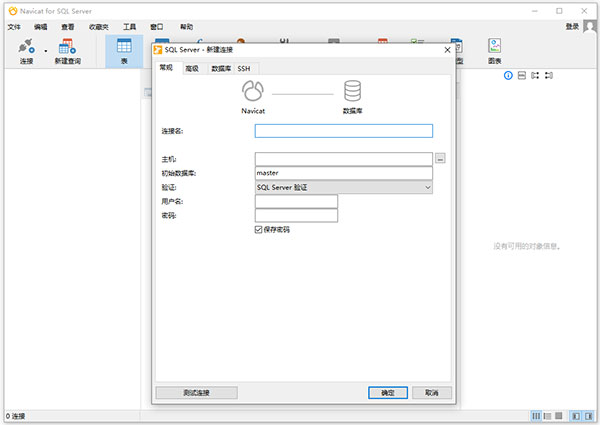Click the 数据库 cylinder icon in dialog
Viewport: 600px width, 425px height.
(352, 91)
